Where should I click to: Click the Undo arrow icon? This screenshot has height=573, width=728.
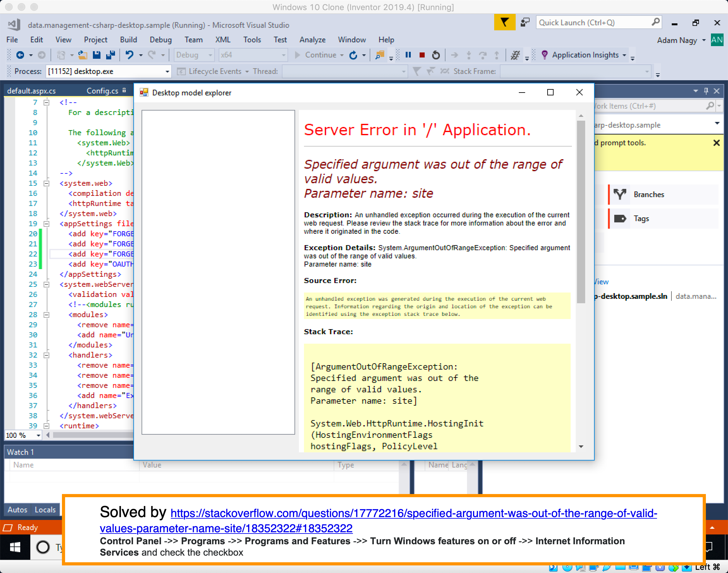130,55
